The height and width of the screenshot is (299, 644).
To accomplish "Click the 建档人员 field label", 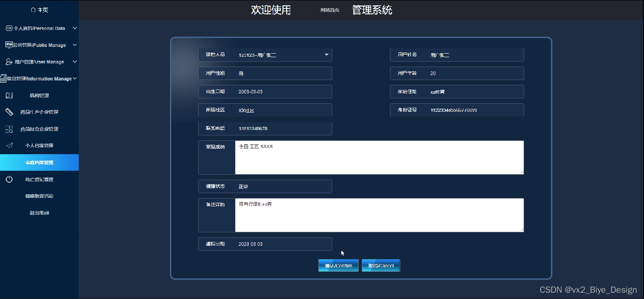I will tap(215, 55).
